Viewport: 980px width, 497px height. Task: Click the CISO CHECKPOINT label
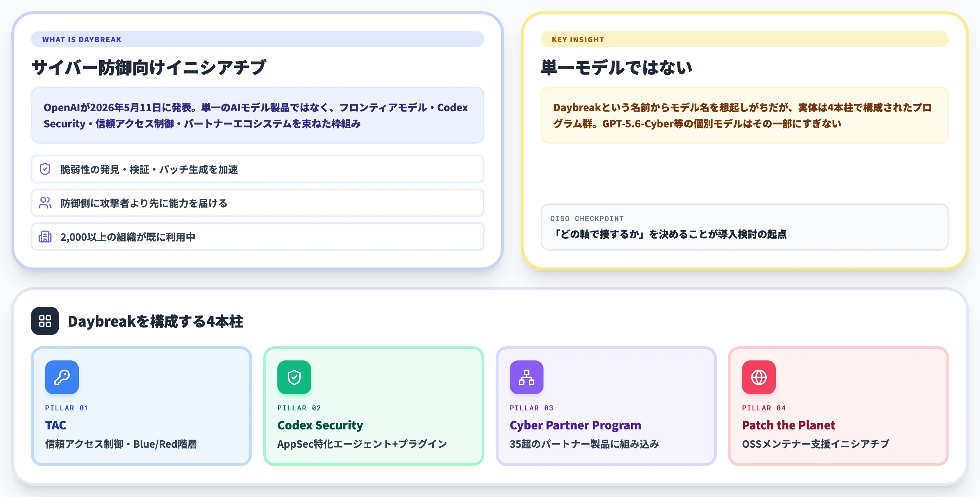click(x=587, y=218)
